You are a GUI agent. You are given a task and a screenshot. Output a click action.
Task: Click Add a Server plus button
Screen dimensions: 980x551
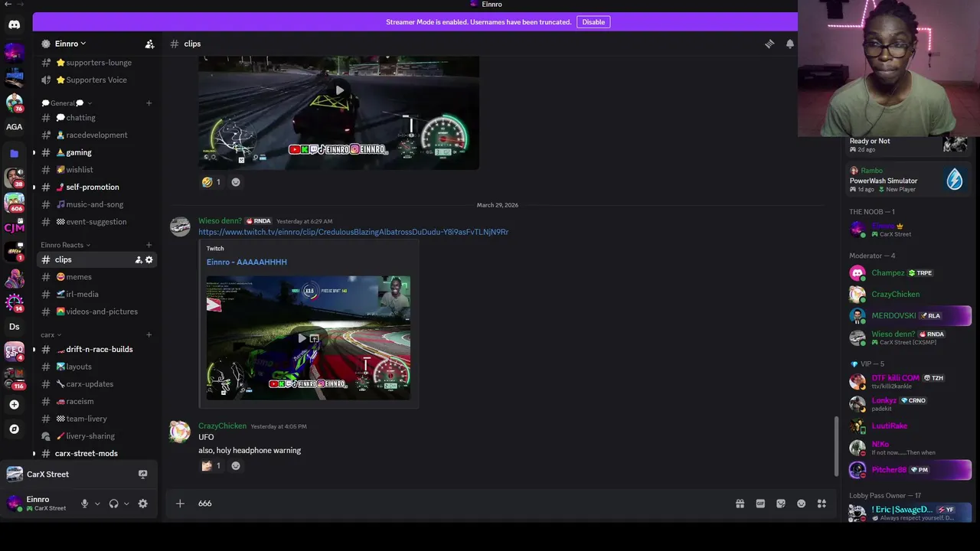point(14,404)
